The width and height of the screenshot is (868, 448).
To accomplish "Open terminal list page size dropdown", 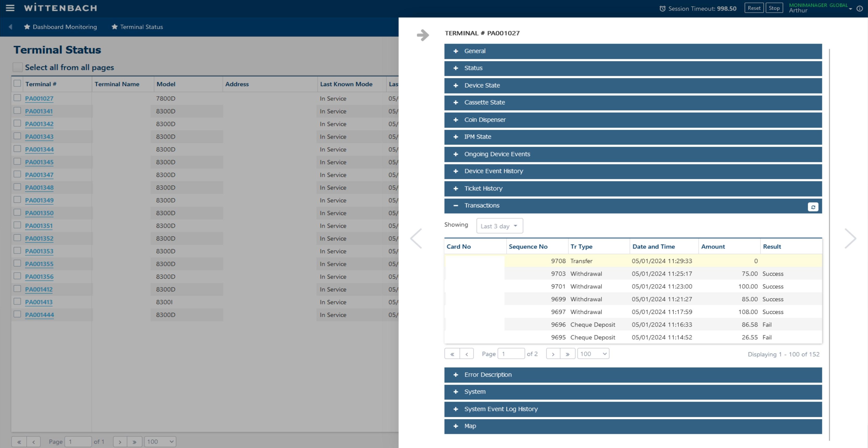I will (x=160, y=441).
